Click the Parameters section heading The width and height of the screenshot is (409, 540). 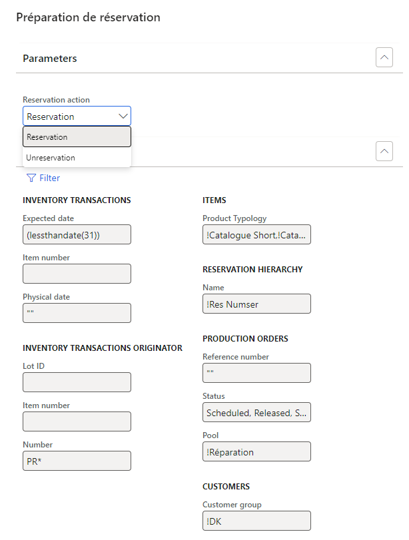pos(50,59)
